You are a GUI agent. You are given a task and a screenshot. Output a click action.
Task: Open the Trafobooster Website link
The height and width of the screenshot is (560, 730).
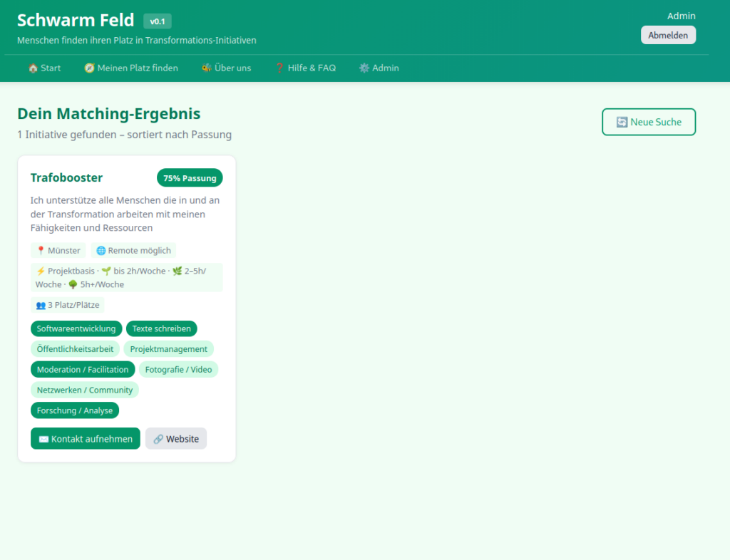176,439
